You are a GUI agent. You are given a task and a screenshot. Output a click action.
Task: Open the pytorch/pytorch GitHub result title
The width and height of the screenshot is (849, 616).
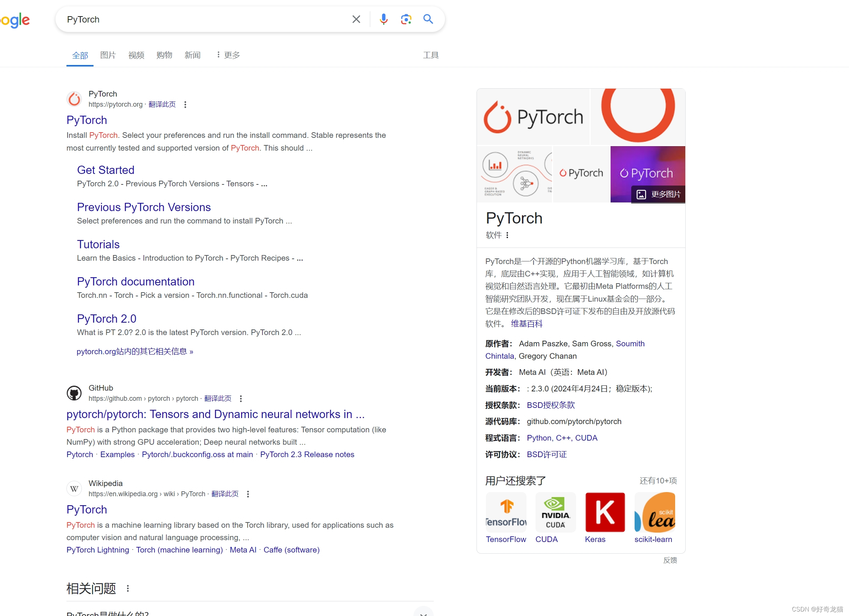click(216, 414)
